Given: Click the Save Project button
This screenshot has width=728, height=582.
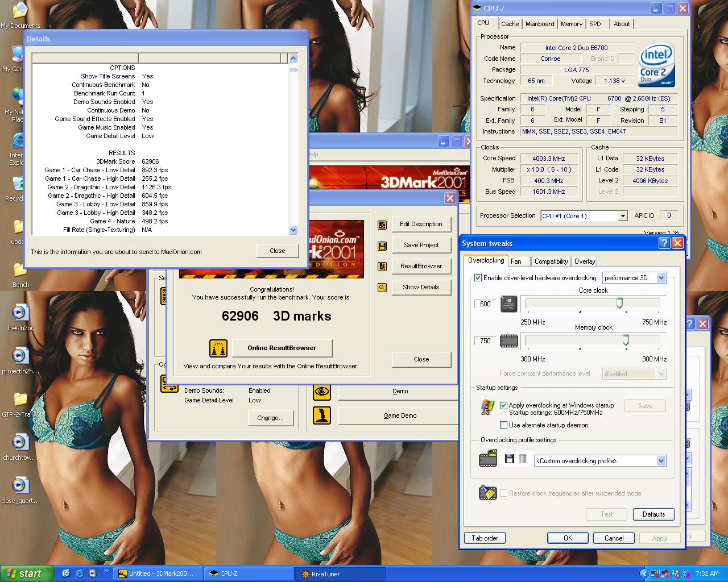Looking at the screenshot, I should point(421,246).
